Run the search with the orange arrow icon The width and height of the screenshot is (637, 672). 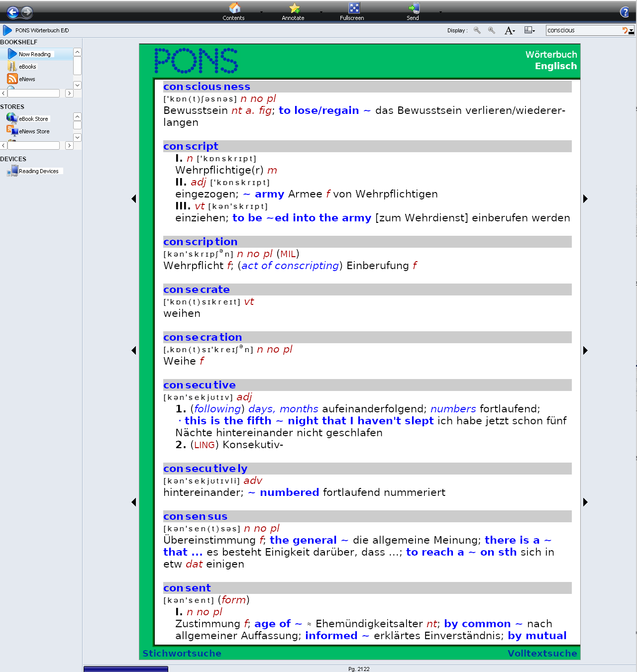(625, 30)
